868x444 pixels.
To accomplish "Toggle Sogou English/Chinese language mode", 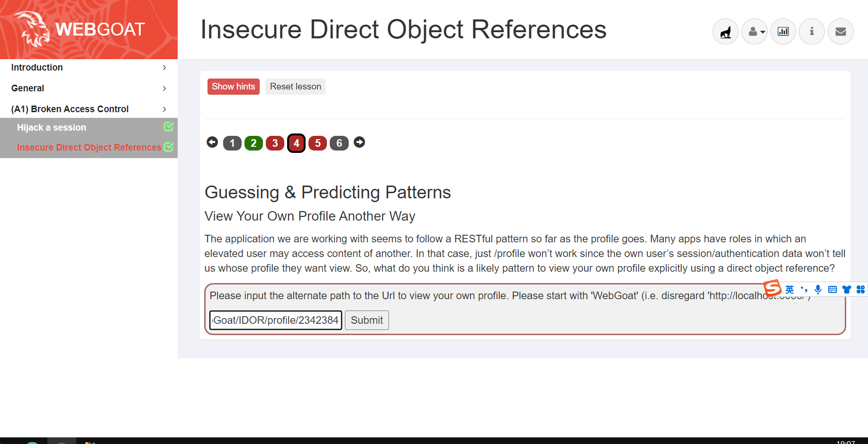I will pos(789,289).
